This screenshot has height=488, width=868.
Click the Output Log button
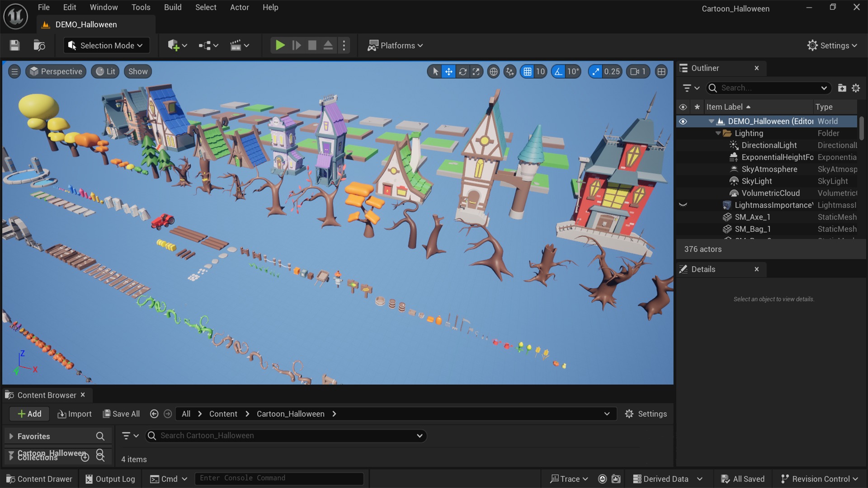pos(110,479)
